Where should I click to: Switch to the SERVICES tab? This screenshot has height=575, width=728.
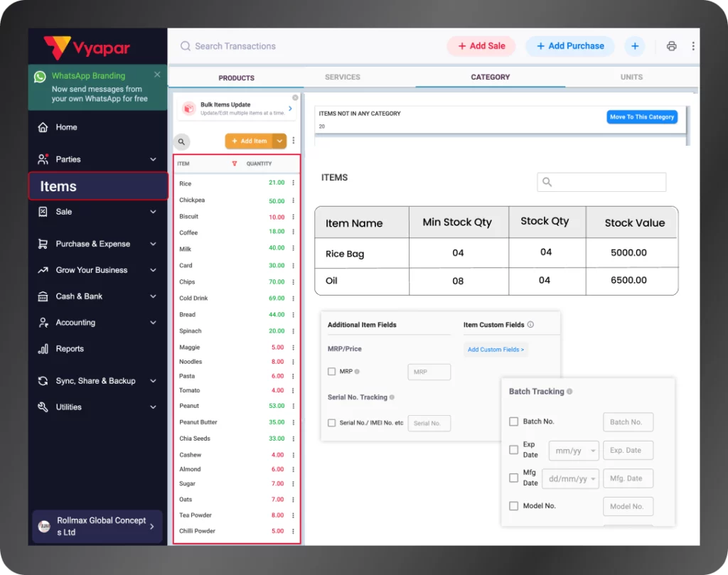click(342, 77)
